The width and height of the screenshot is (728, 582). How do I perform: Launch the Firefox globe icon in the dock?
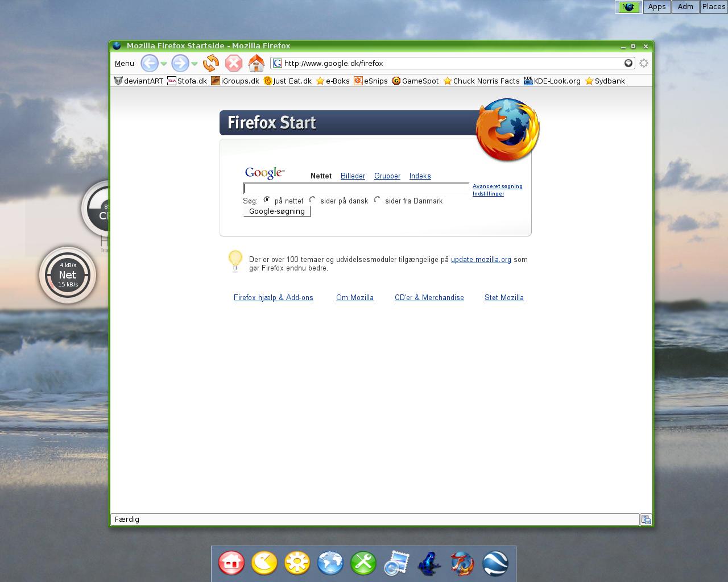(x=462, y=563)
